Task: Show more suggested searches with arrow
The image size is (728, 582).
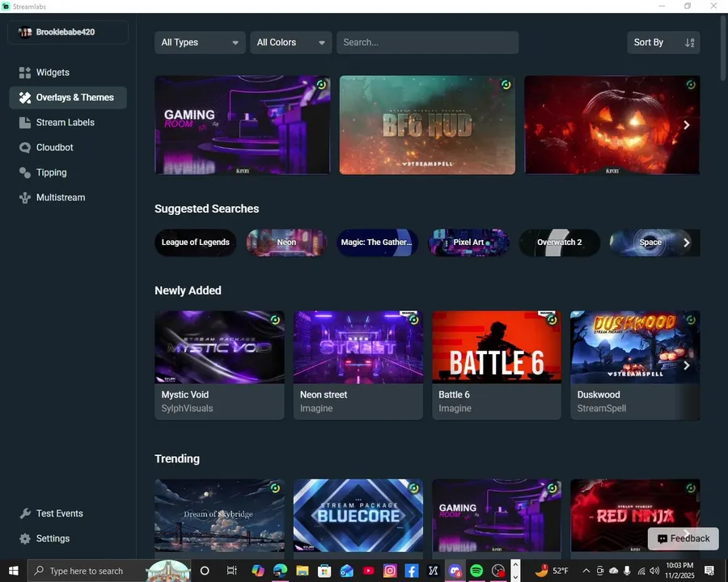Action: [x=687, y=242]
